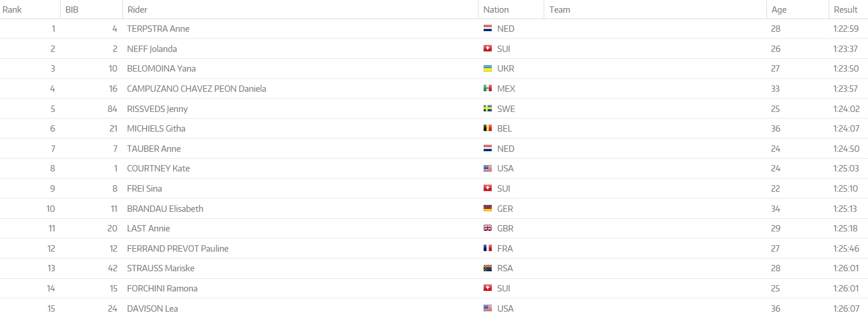Click the BIB column header
Viewport: 868px width, 318px height.
coord(72,10)
